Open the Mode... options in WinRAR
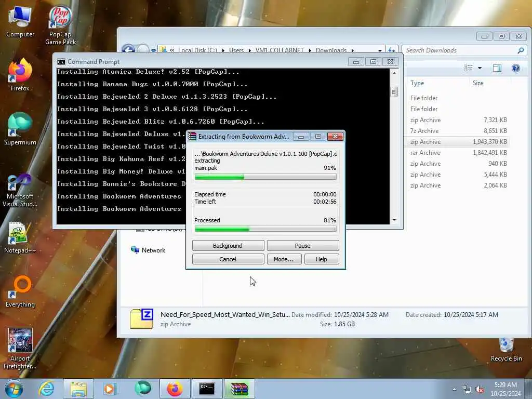532x399 pixels. coord(284,259)
